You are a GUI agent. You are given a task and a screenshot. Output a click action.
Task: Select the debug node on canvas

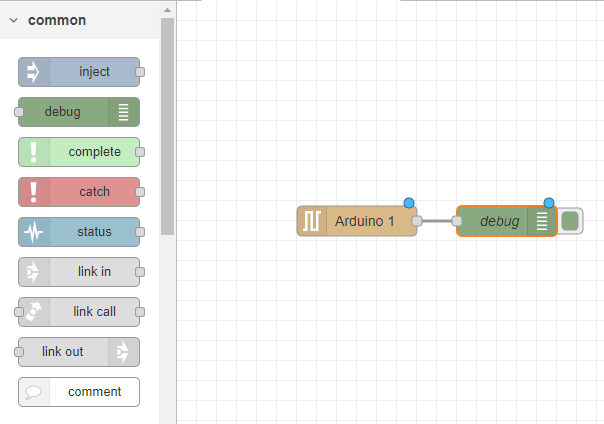pos(507,221)
